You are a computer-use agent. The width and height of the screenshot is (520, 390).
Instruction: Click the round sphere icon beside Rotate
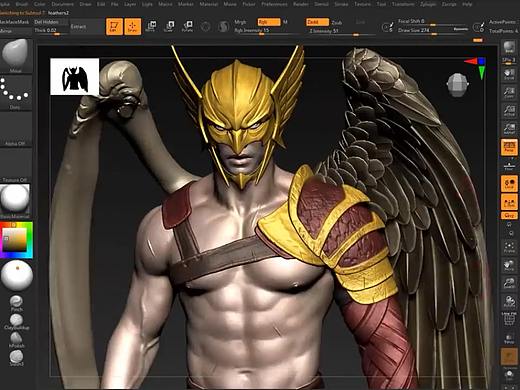(206, 27)
